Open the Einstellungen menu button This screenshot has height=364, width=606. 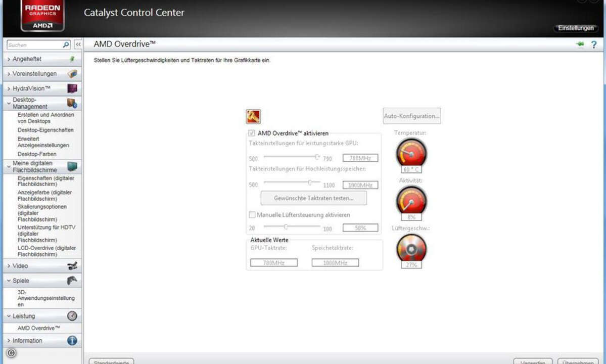576,28
